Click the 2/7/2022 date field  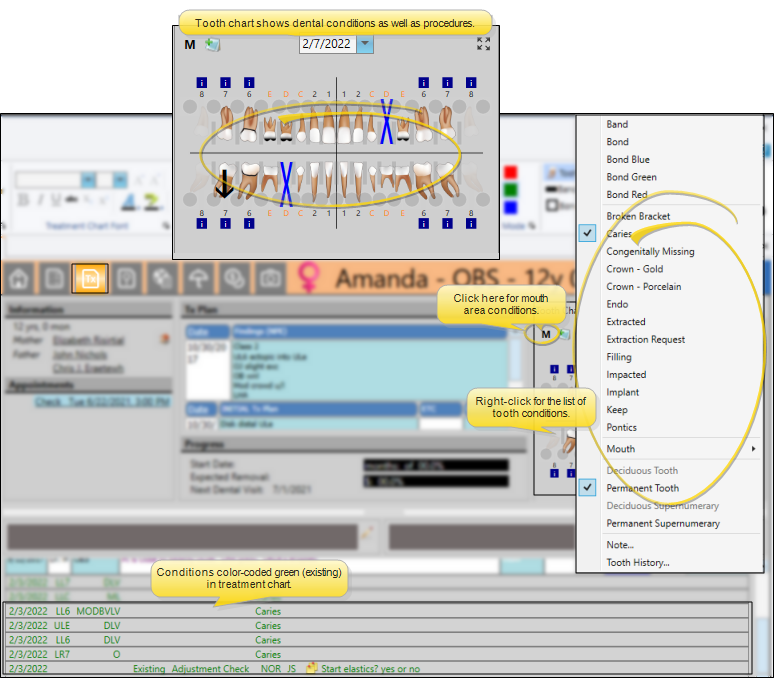click(327, 43)
